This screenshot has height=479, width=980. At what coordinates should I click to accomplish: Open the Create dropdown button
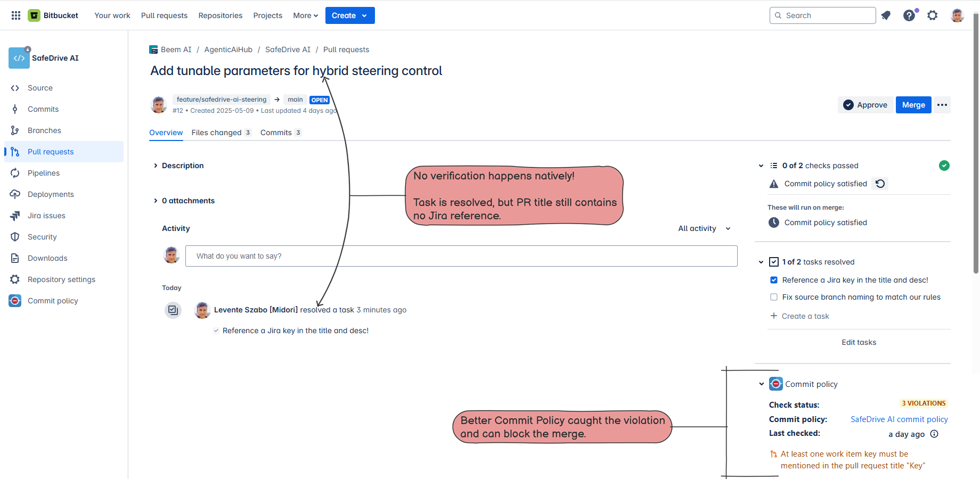[x=350, y=15]
